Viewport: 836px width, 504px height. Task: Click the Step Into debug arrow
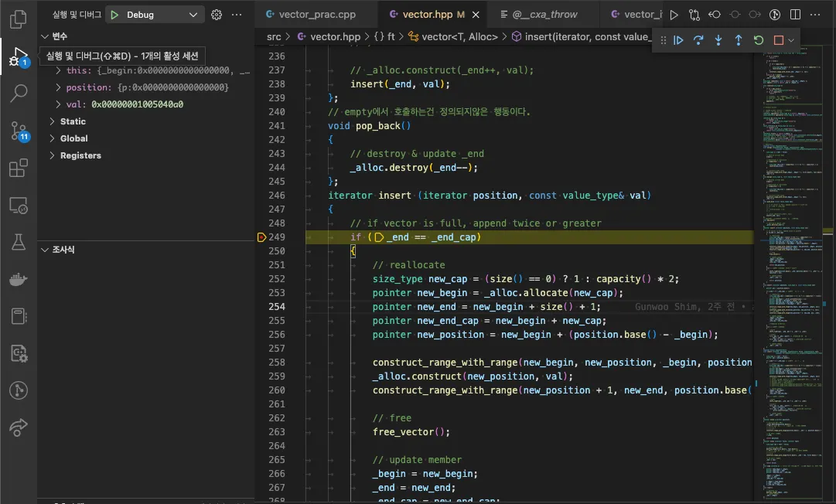[718, 40]
